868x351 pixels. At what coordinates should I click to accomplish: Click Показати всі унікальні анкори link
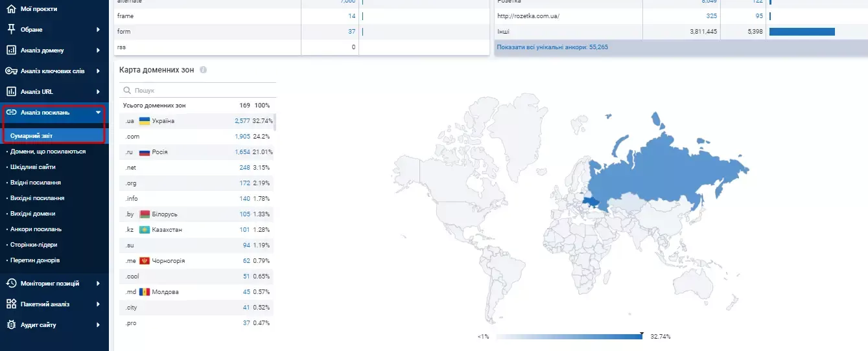coord(552,47)
